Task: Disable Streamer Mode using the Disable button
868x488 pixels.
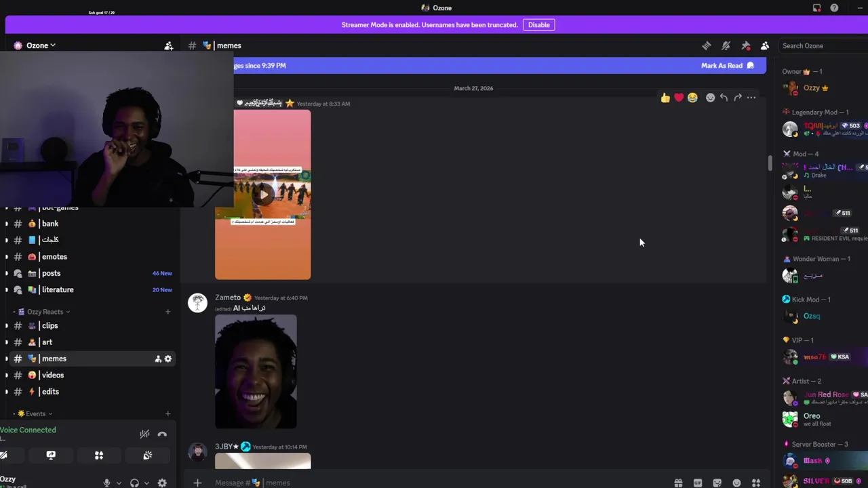Action: point(539,25)
